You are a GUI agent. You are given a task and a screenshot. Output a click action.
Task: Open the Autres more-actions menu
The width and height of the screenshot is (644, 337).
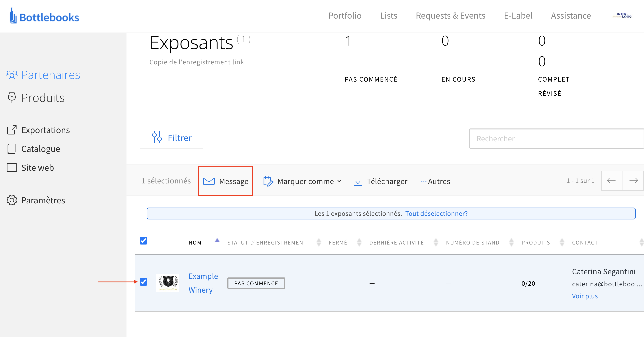tap(435, 181)
